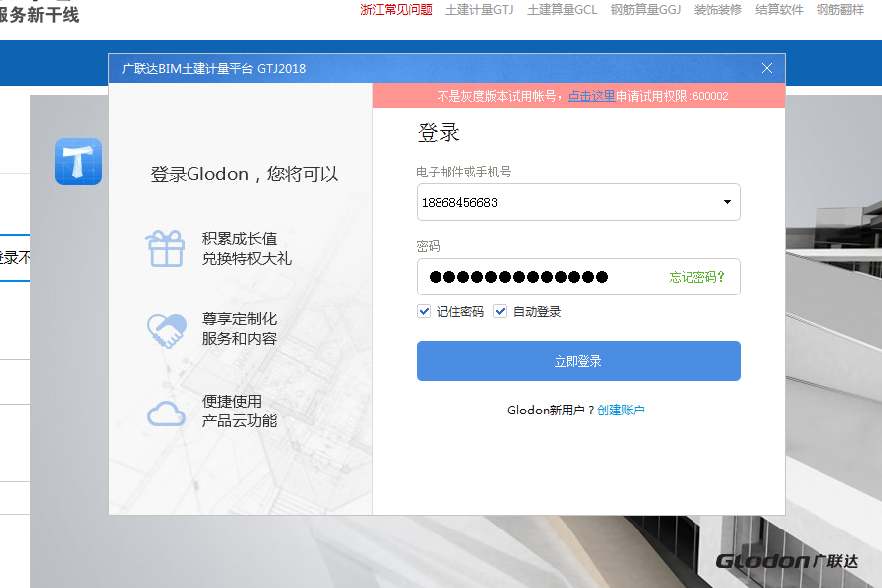The width and height of the screenshot is (882, 588).
Task: Open 装饰装修 in the webpage menu
Action: [x=717, y=10]
